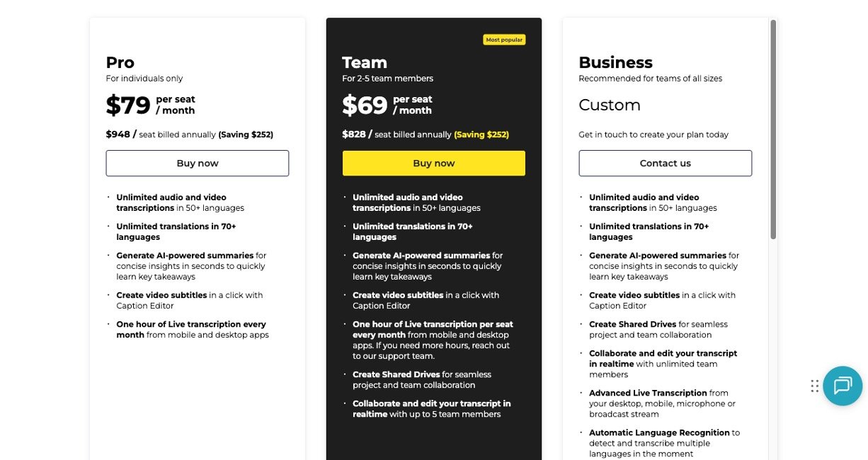Select the Team plan heading
This screenshot has width=868, height=460.
[365, 62]
